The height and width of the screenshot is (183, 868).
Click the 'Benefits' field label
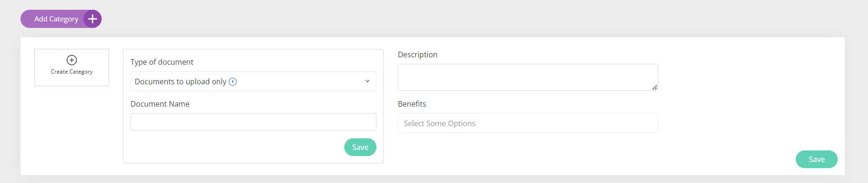coord(412,104)
